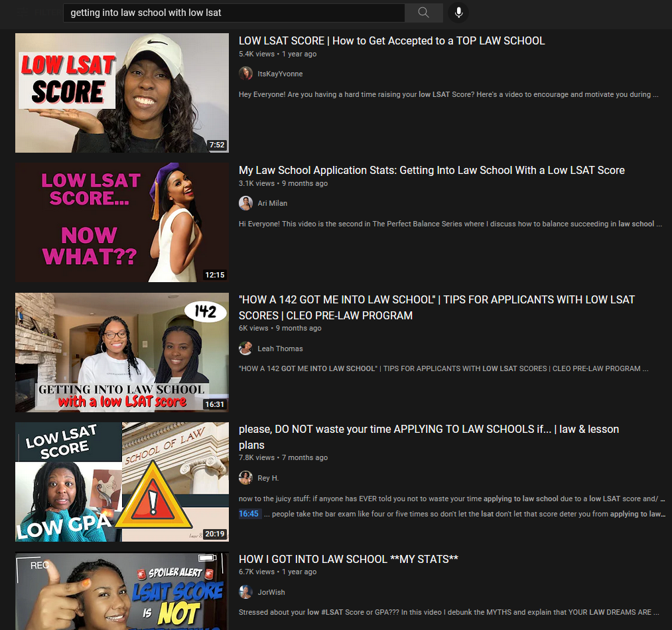Click description 'now to the juicy stuff'
This screenshot has width=672, height=630.
pos(452,499)
